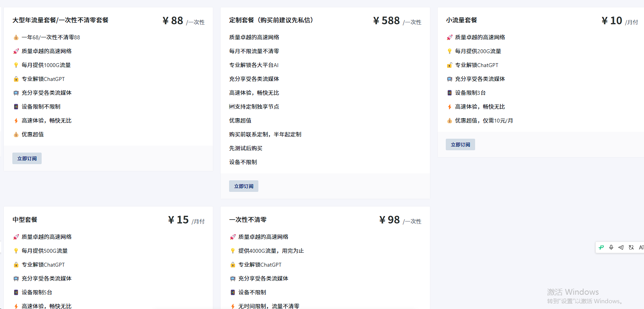Click money-bag icon beside 一年68/一次性不清零88
Viewport: 644px width, 309px height.
[x=16, y=37]
